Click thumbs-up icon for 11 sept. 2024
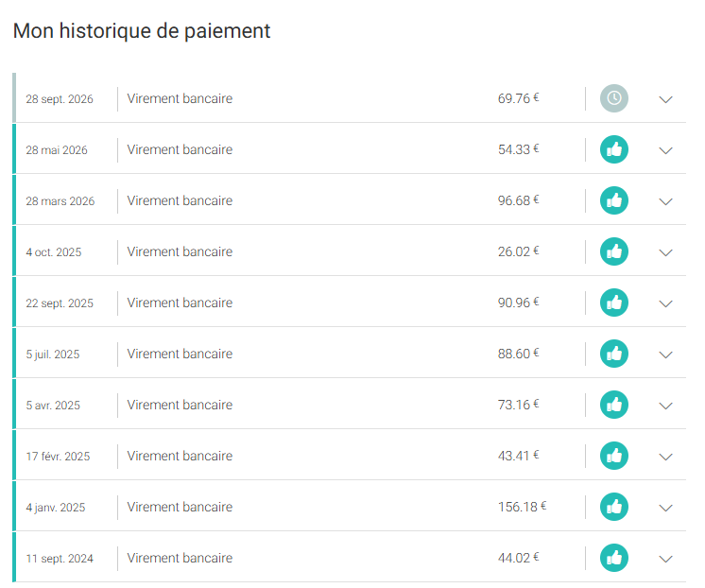The width and height of the screenshot is (705, 588). [x=613, y=558]
